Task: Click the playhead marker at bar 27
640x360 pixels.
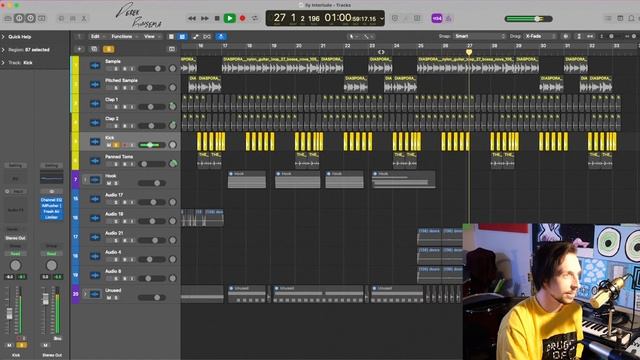Action: pyautogui.click(x=469, y=52)
